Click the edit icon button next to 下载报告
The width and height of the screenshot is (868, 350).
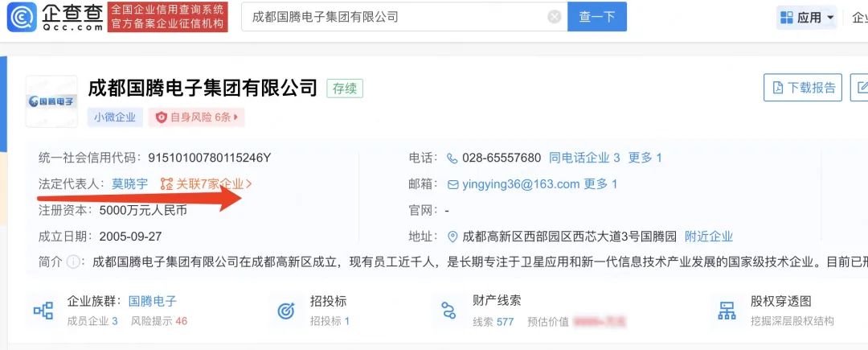862,88
